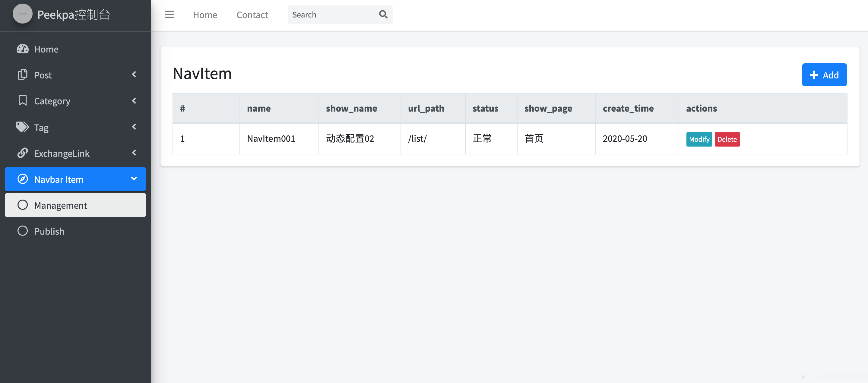Click the Category bookmark icon
Viewport: 868px width, 383px height.
point(23,100)
